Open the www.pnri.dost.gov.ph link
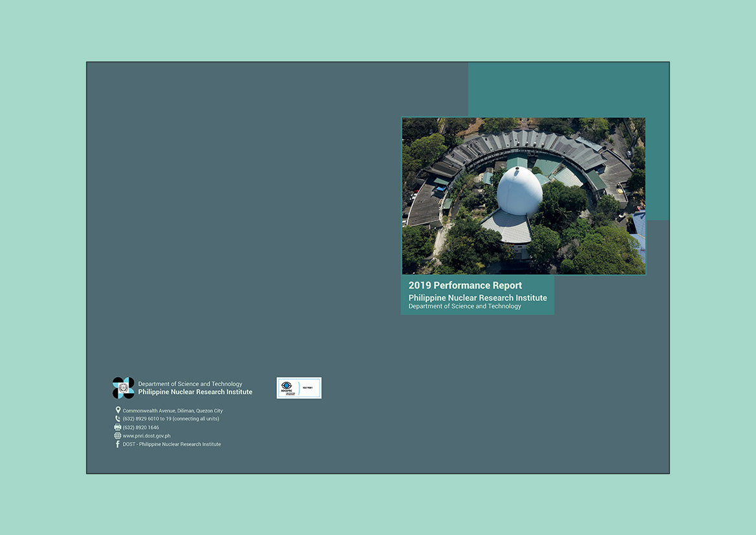 click(147, 435)
